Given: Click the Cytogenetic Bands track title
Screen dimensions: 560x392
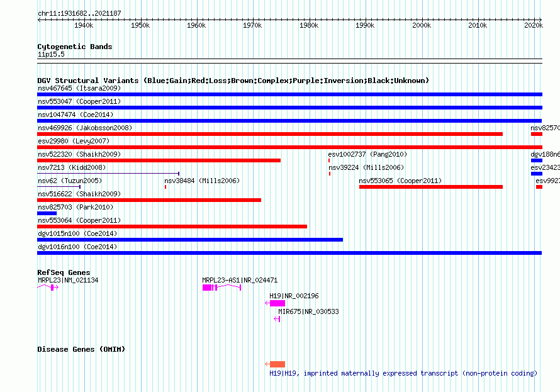Looking at the screenshot, I should click(x=75, y=47).
